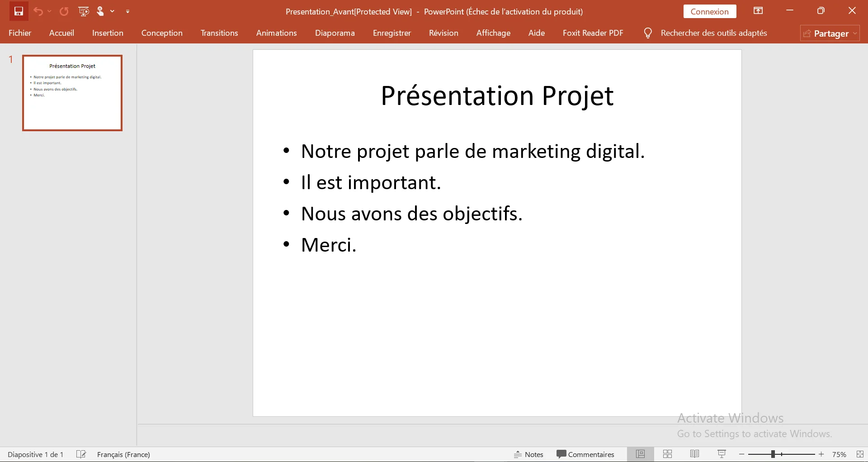Screen dimensions: 868x462
Task: Toggle the Notes pane
Action: click(528, 454)
